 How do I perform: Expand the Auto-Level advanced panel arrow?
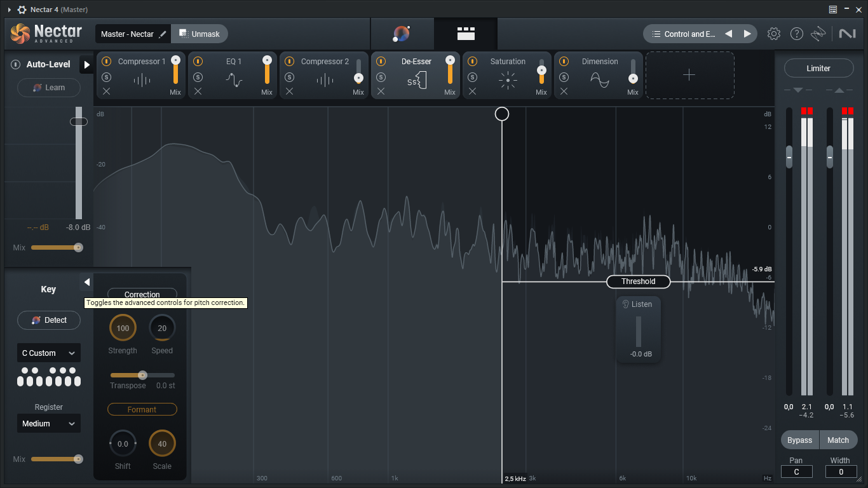click(86, 64)
